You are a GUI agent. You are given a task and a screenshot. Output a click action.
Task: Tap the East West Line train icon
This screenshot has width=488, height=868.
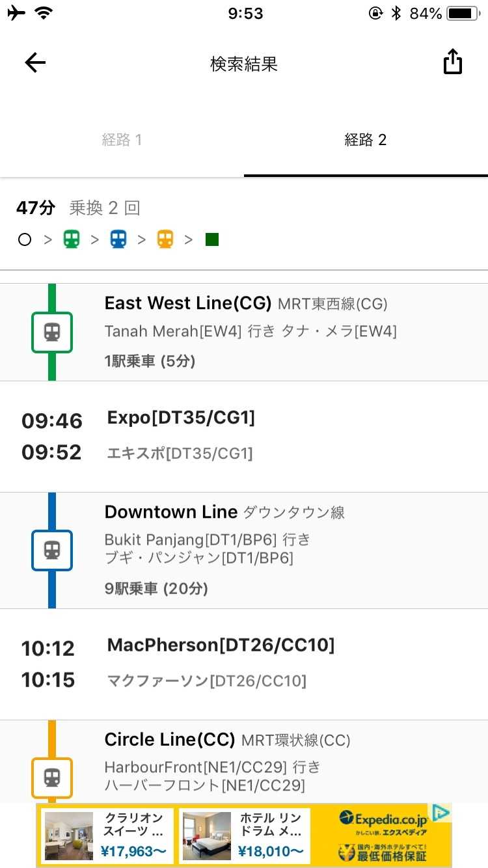[52, 332]
